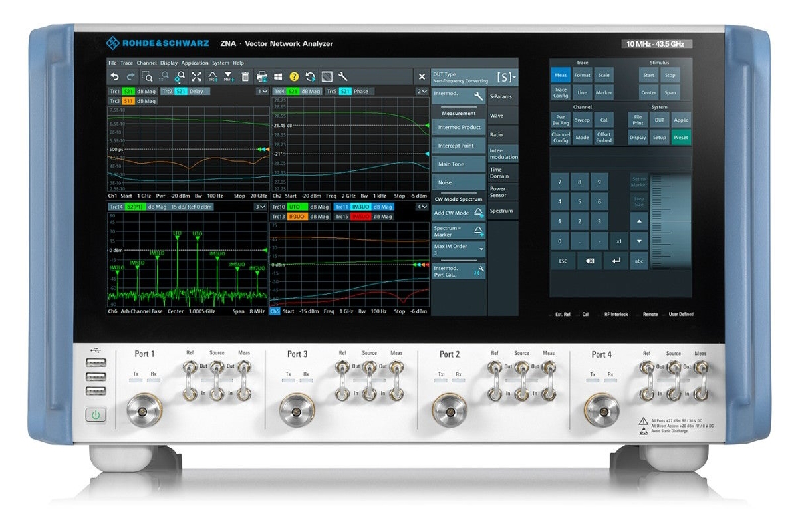Select highlighted Ch5 channel label

275,311
